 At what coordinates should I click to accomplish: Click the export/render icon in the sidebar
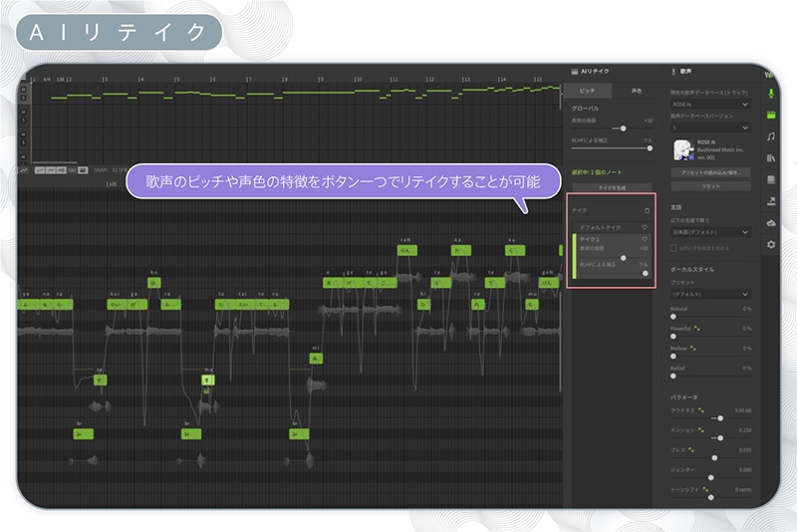tap(770, 200)
